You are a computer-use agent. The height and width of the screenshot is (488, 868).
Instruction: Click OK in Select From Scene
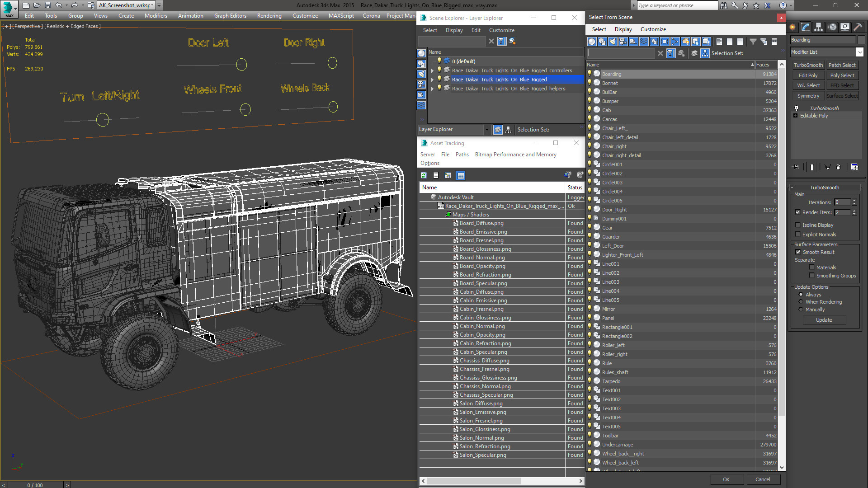click(x=726, y=479)
